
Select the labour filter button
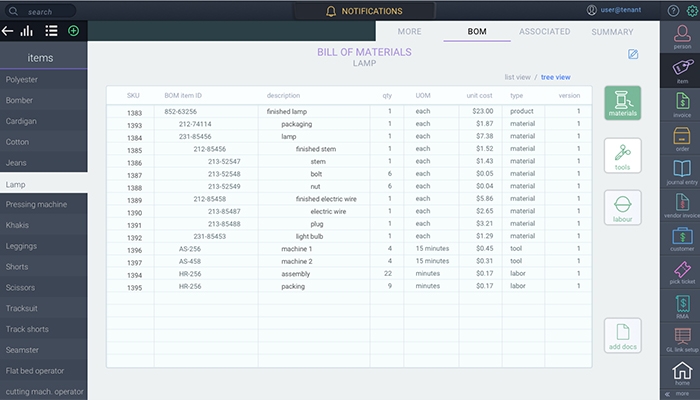click(622, 207)
